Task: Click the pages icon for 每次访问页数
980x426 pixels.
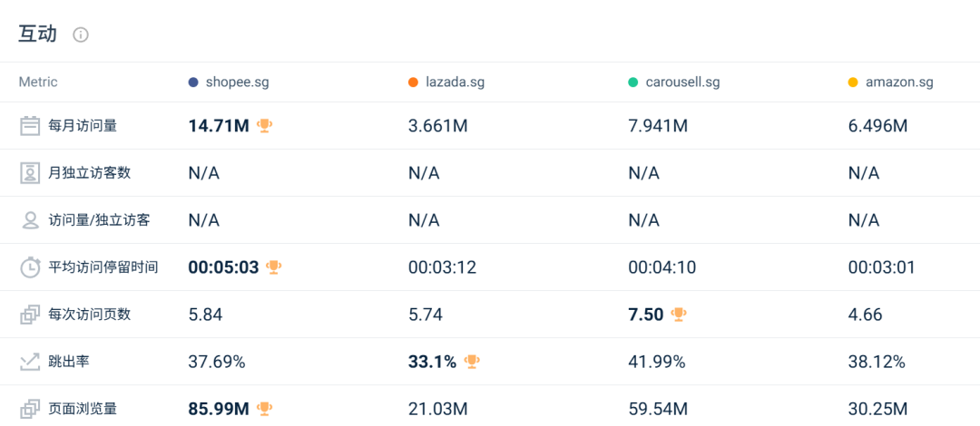Action: 30,315
